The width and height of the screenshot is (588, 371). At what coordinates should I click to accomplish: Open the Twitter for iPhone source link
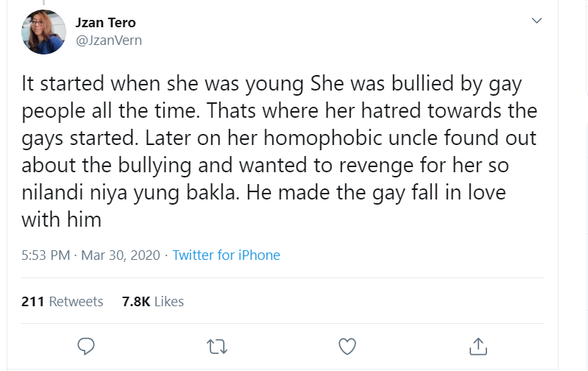226,255
